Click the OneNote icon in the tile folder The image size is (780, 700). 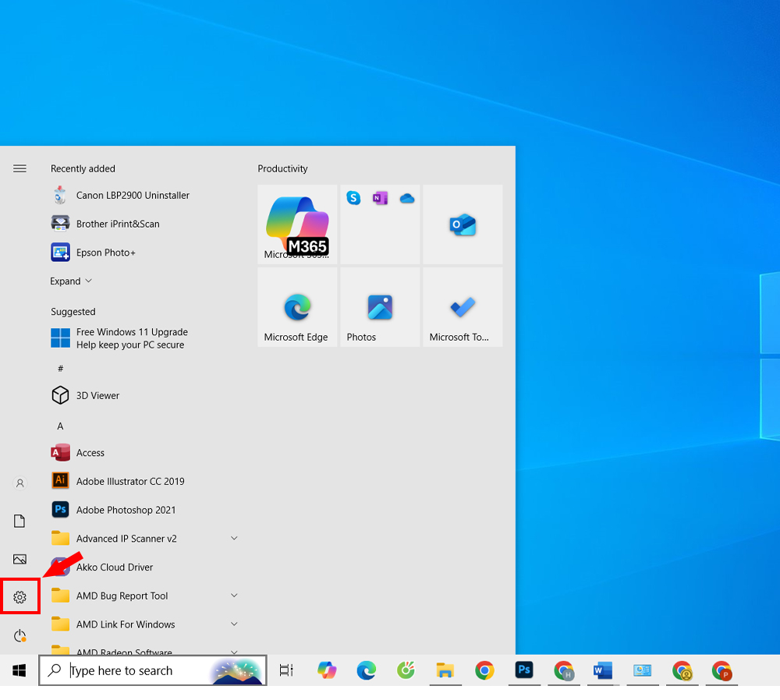(380, 198)
